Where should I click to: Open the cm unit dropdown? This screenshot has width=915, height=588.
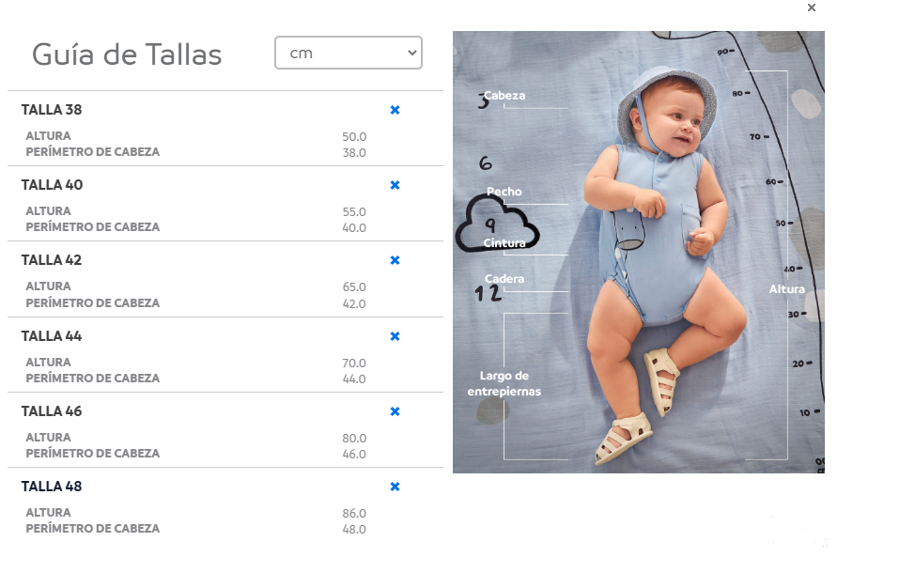[x=349, y=53]
